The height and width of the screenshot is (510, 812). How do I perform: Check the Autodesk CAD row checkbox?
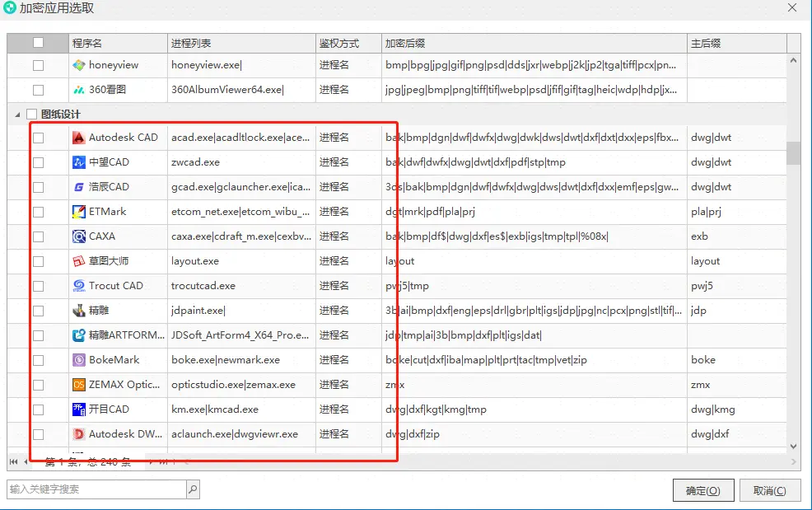coord(39,138)
